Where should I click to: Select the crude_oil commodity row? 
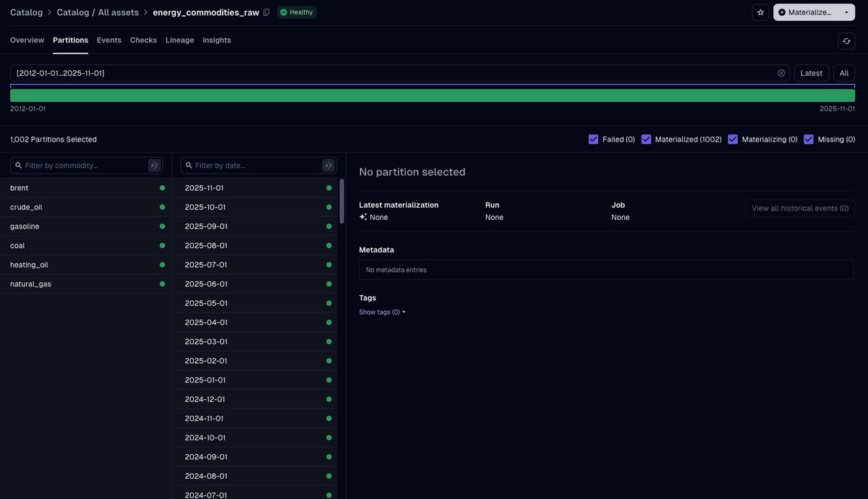coord(86,207)
